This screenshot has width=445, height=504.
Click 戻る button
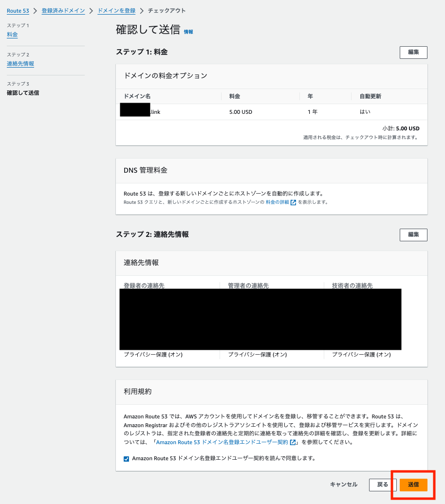(383, 485)
